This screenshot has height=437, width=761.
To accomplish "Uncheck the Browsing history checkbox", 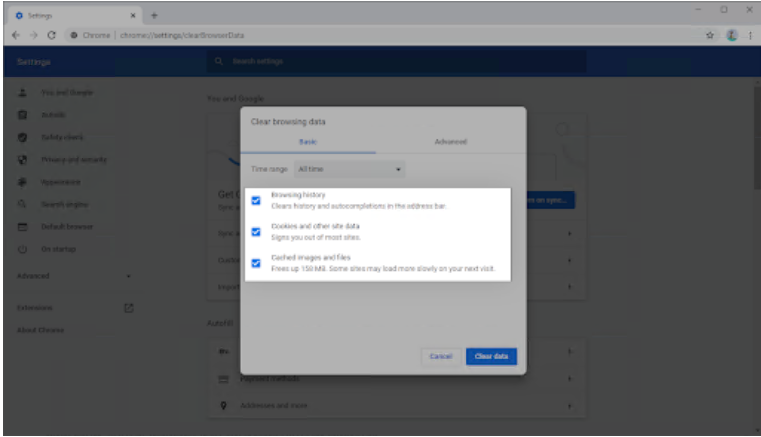I will tap(256, 201).
